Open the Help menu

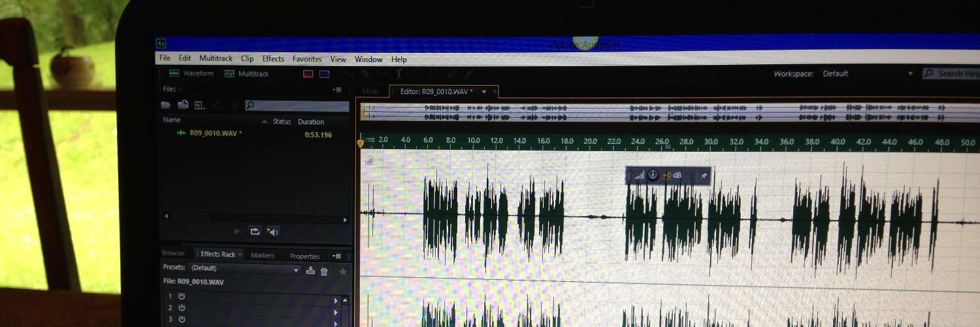coord(399,59)
